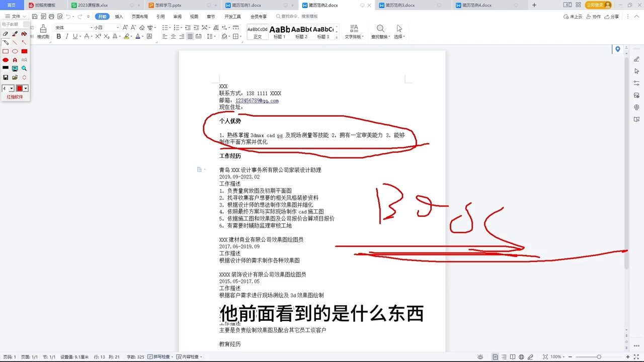Click the 立即登录 login button
This screenshot has width=644, height=362.
tap(598, 5)
